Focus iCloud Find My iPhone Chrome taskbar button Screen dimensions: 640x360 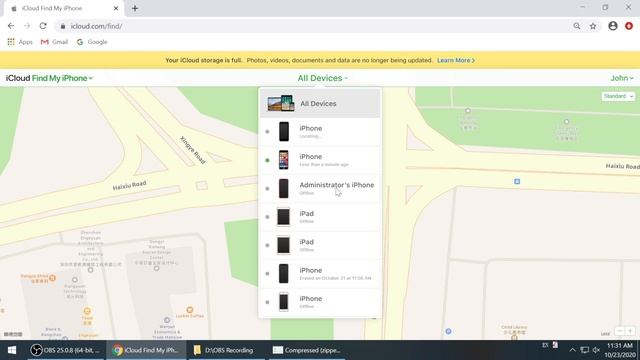147,350
